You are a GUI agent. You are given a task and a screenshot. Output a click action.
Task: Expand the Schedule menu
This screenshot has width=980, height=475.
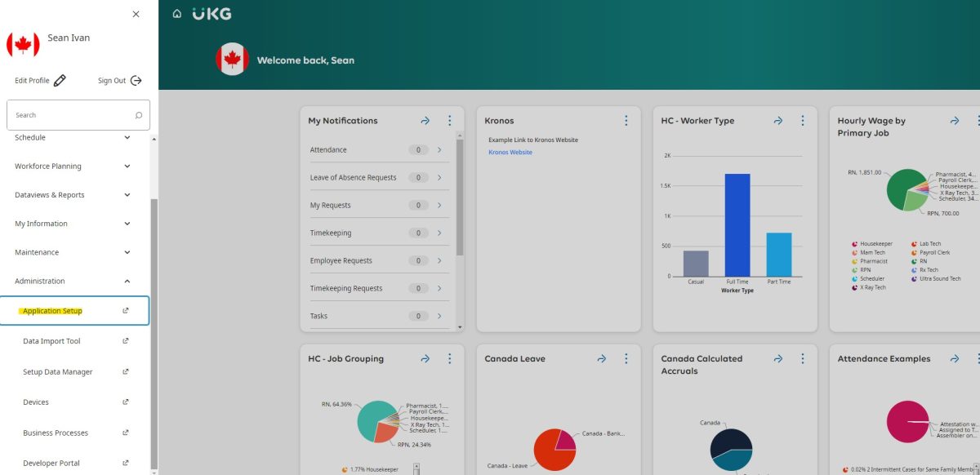tap(127, 137)
